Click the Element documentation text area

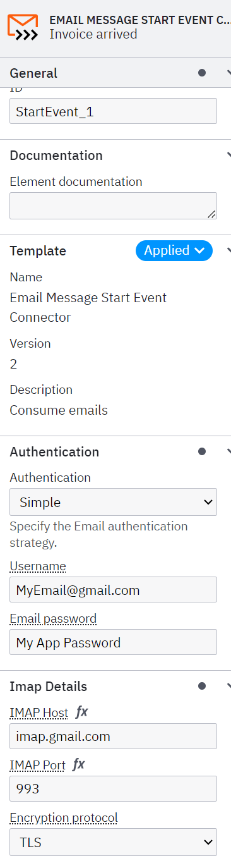[114, 206]
